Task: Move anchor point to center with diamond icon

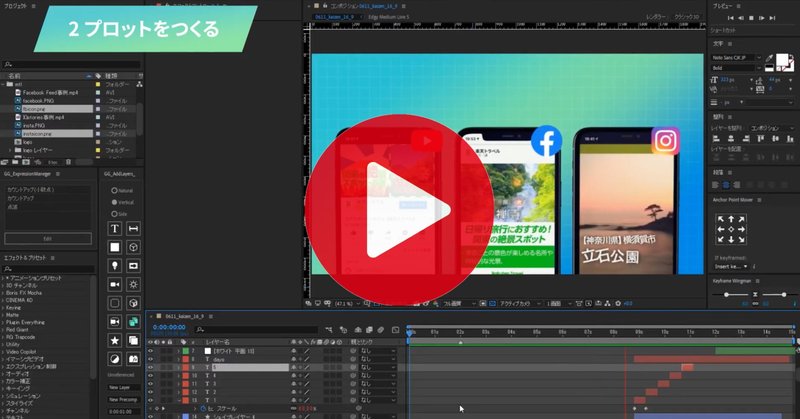Action: tap(731, 230)
